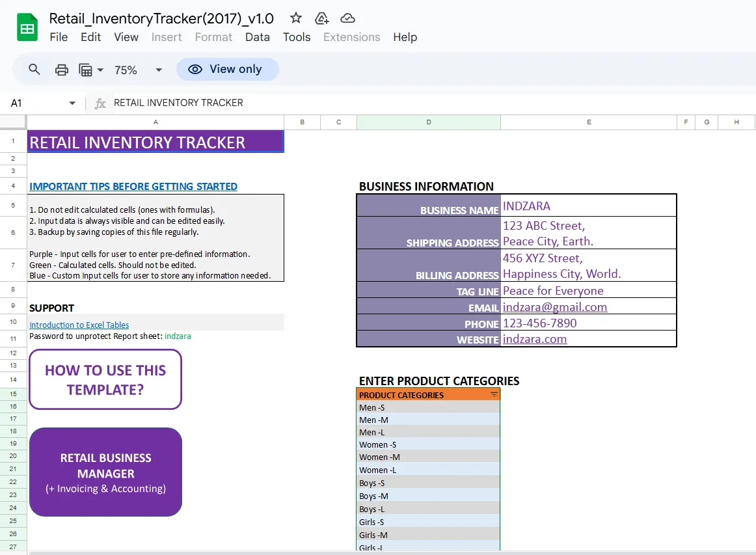Check the cloud document status icon

[347, 18]
